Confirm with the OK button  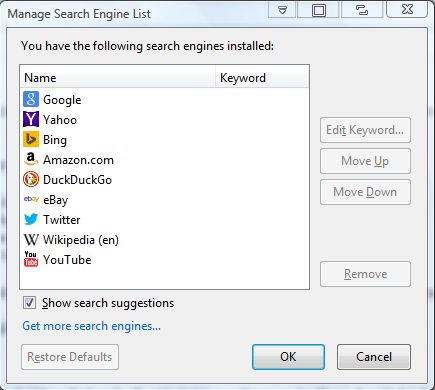(x=288, y=357)
